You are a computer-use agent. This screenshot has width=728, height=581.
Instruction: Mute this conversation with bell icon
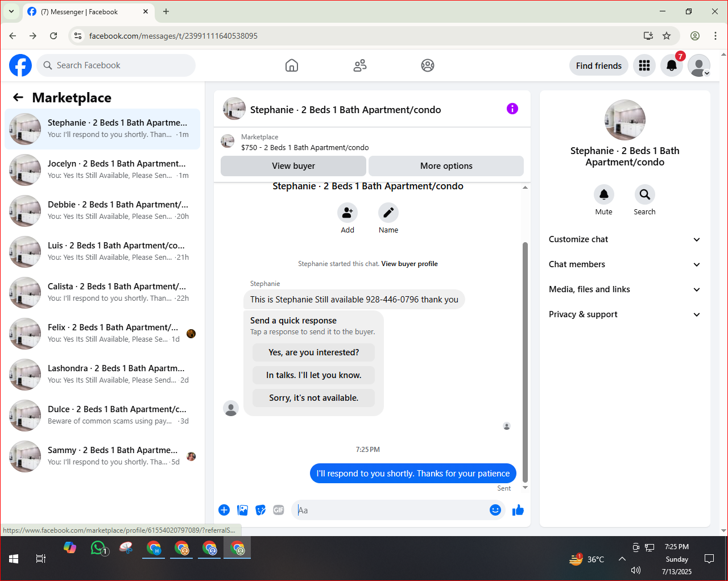(604, 194)
